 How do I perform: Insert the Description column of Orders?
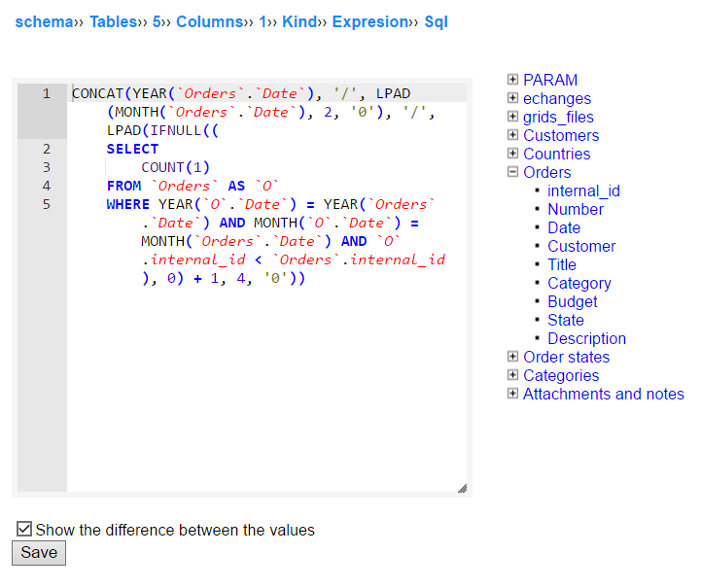coord(587,338)
